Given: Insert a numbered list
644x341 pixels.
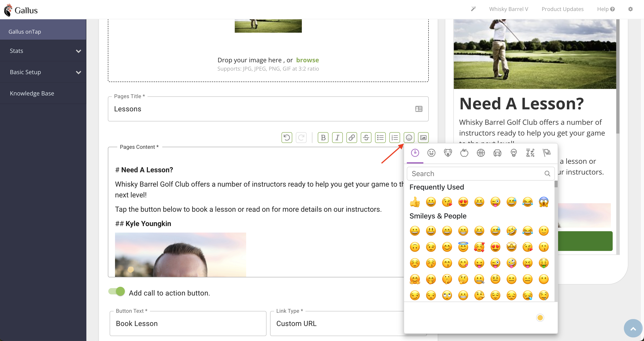Looking at the screenshot, I should pos(395,137).
